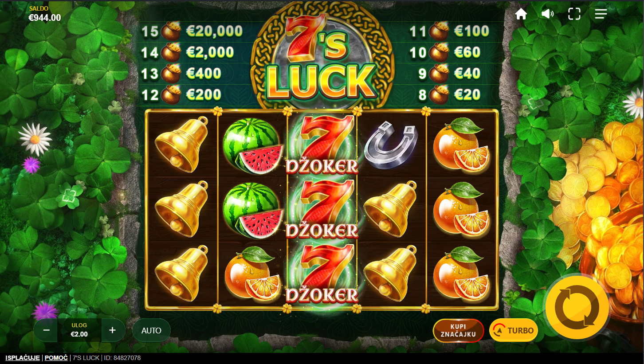Go to the home lobby icon

(x=521, y=14)
